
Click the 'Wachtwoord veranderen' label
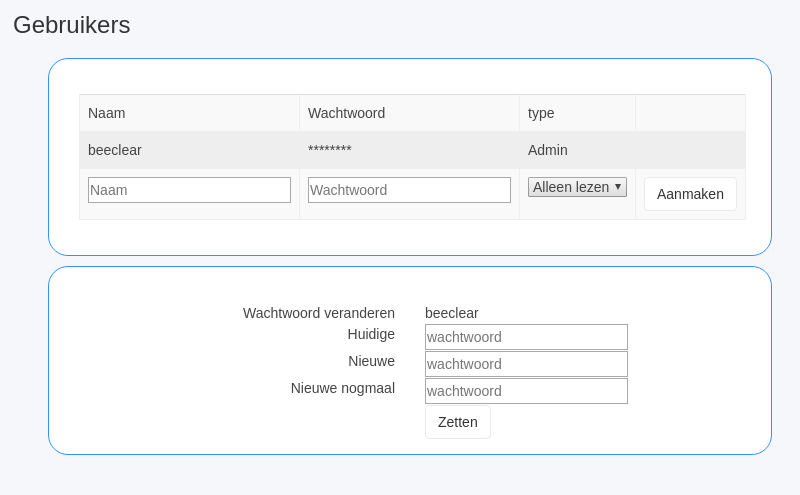tap(319, 313)
